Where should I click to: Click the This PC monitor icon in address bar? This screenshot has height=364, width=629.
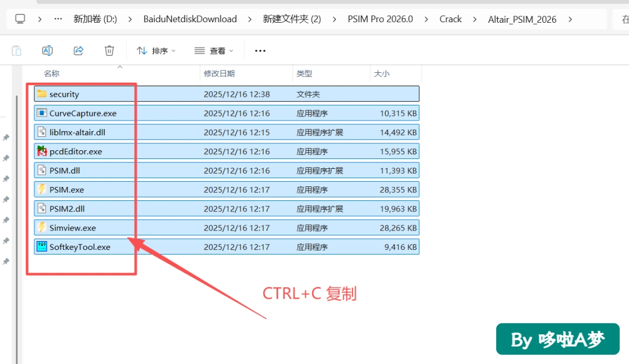20,19
